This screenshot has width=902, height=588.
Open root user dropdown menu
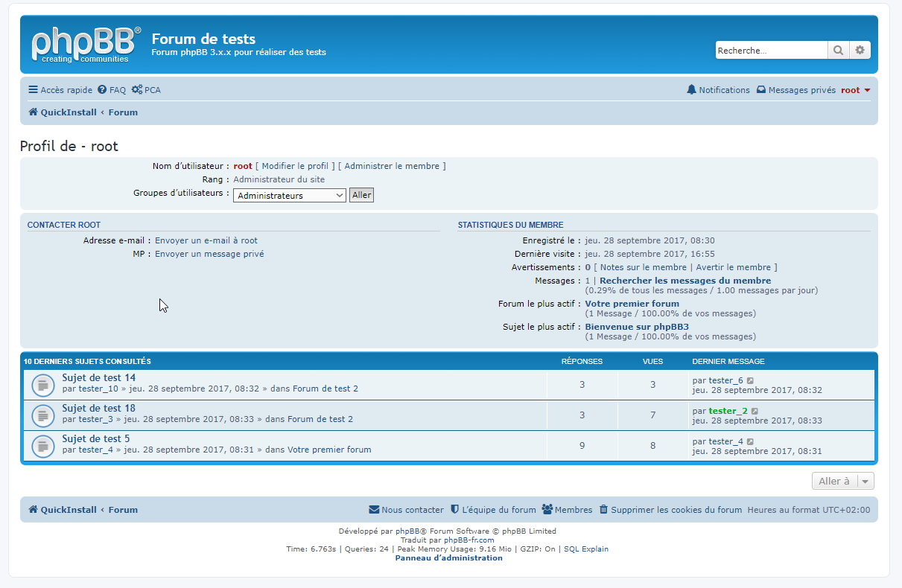click(x=856, y=90)
